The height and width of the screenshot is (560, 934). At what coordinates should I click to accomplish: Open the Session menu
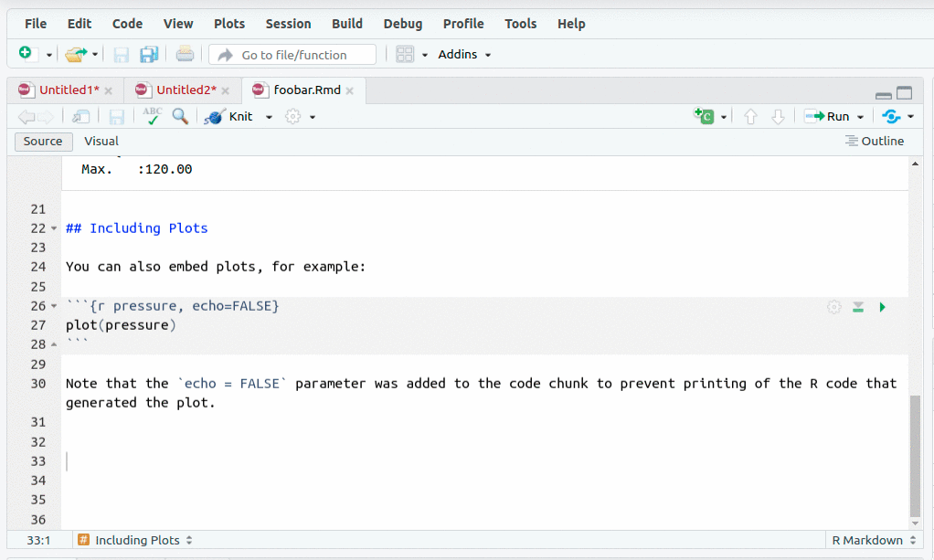(288, 24)
